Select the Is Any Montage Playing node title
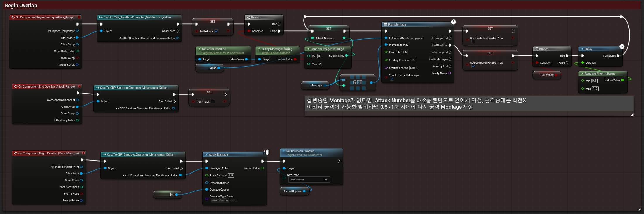 click(277, 49)
